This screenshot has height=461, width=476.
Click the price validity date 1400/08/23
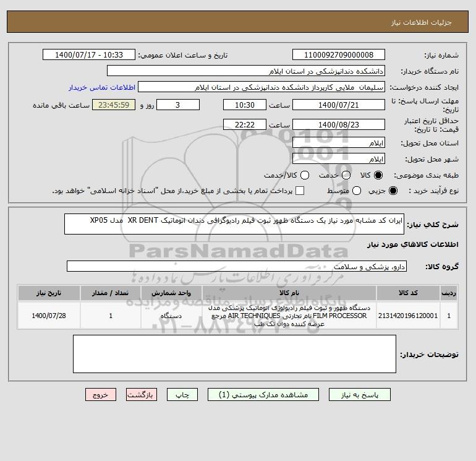[339, 124]
